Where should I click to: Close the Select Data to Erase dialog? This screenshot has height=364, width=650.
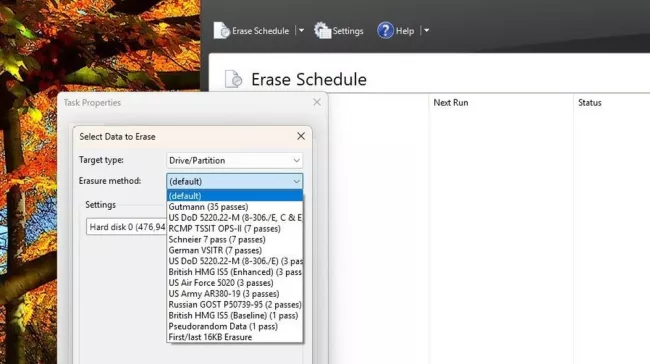301,136
